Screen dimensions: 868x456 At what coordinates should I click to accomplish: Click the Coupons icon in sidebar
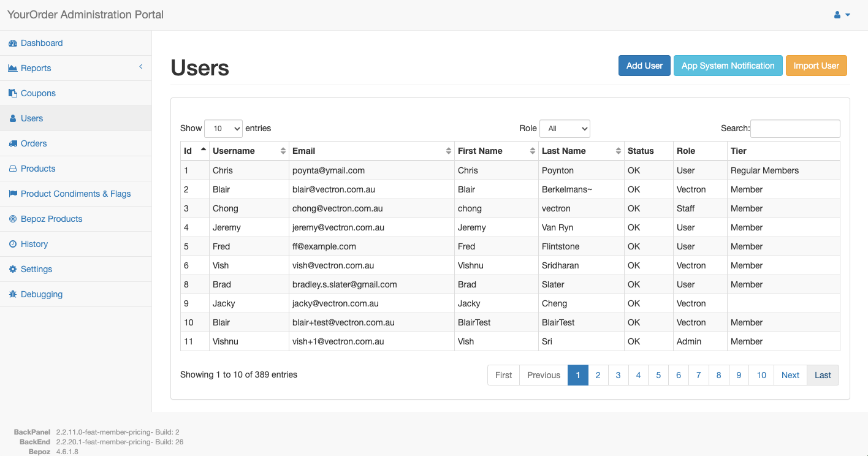pyautogui.click(x=13, y=94)
